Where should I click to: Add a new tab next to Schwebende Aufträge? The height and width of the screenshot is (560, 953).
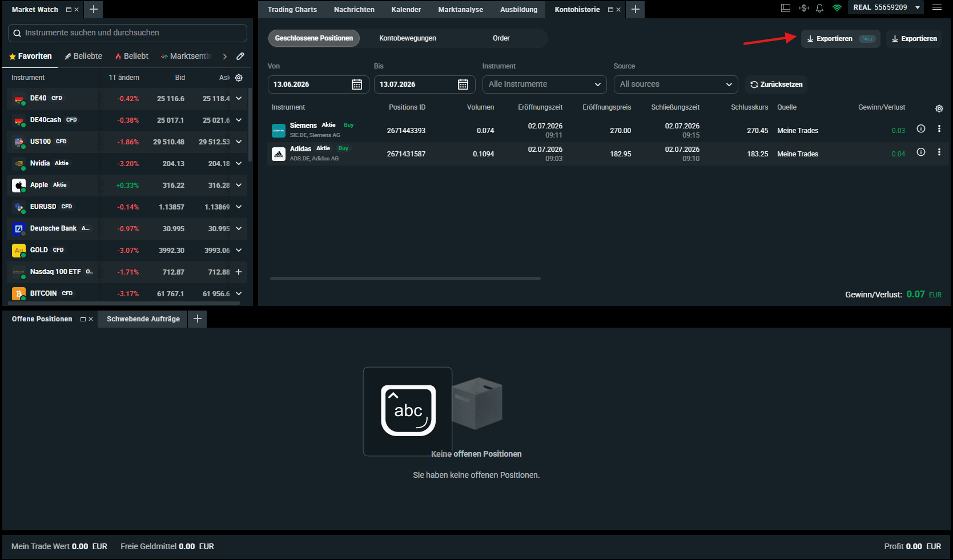198,319
